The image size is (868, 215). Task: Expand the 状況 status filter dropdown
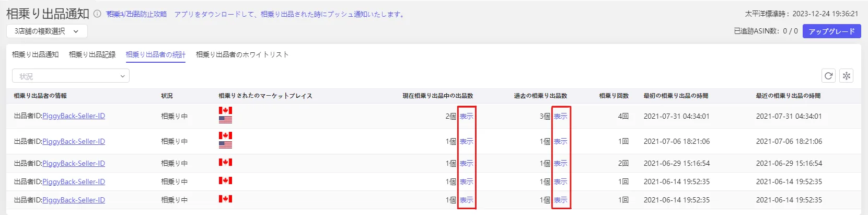click(71, 76)
